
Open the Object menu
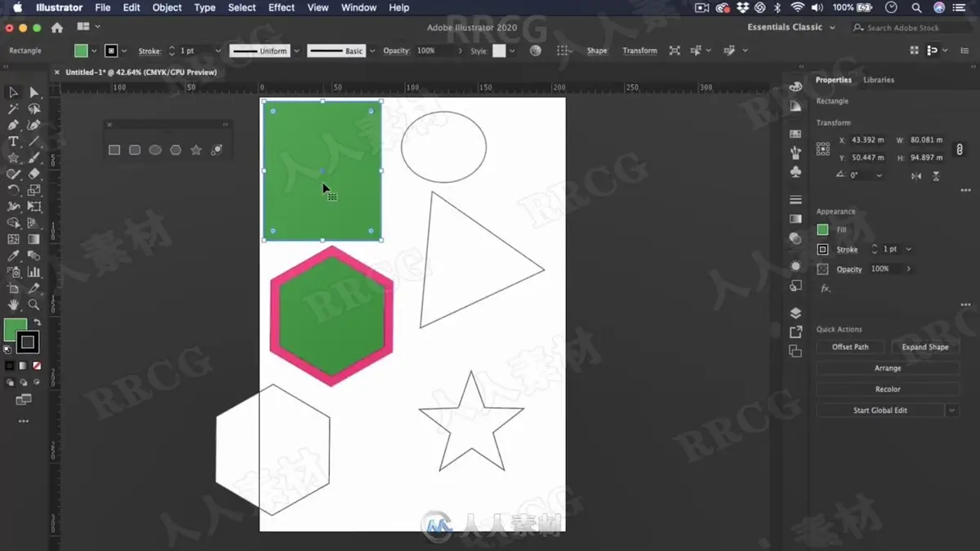point(167,7)
